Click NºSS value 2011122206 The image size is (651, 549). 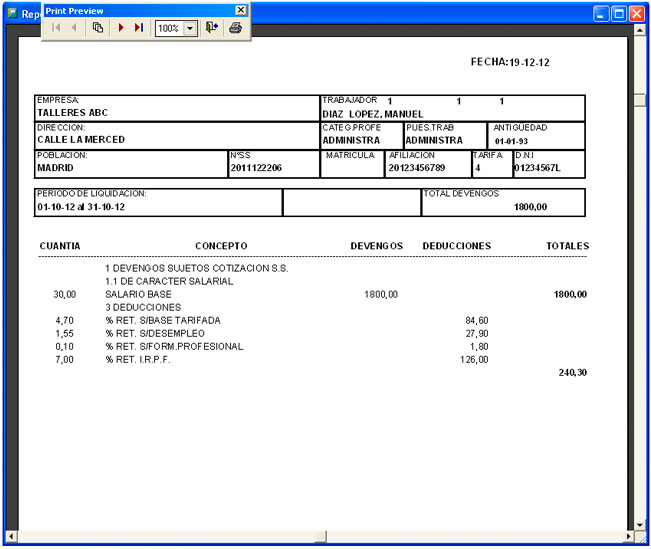pos(256,168)
